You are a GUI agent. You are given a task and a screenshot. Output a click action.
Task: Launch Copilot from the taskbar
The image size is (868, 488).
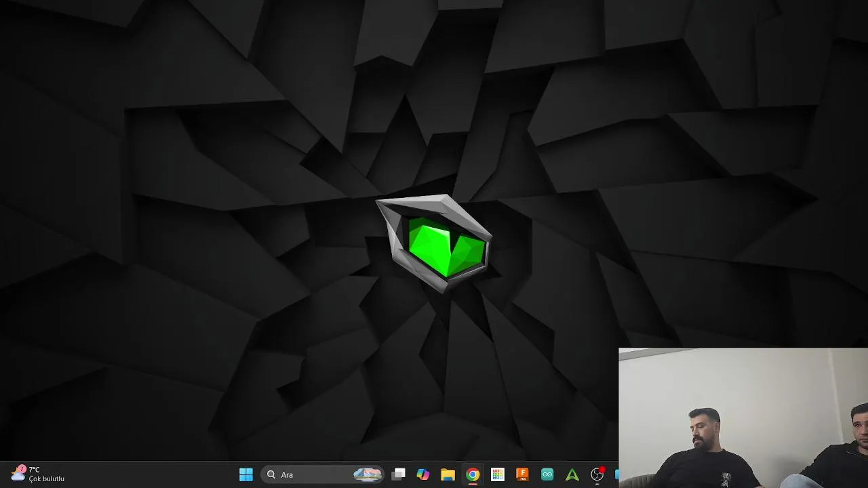pyautogui.click(x=423, y=474)
